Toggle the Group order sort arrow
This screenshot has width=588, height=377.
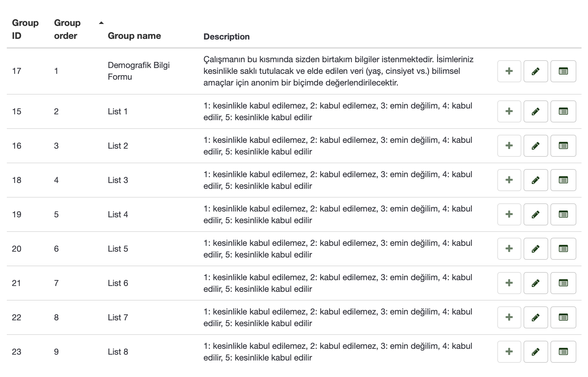(x=101, y=23)
